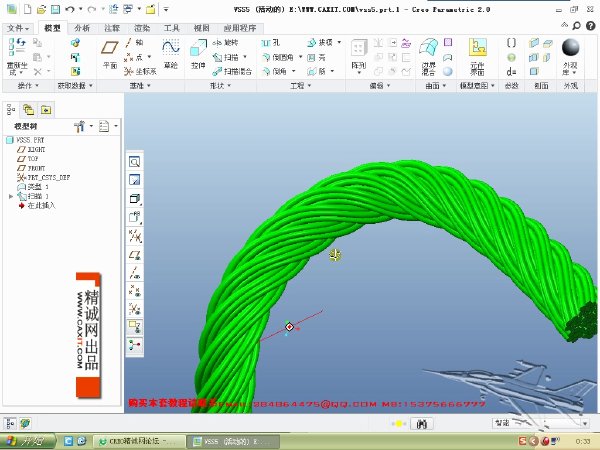Select PRT_CSYS_DEF in model tree

tap(43, 177)
